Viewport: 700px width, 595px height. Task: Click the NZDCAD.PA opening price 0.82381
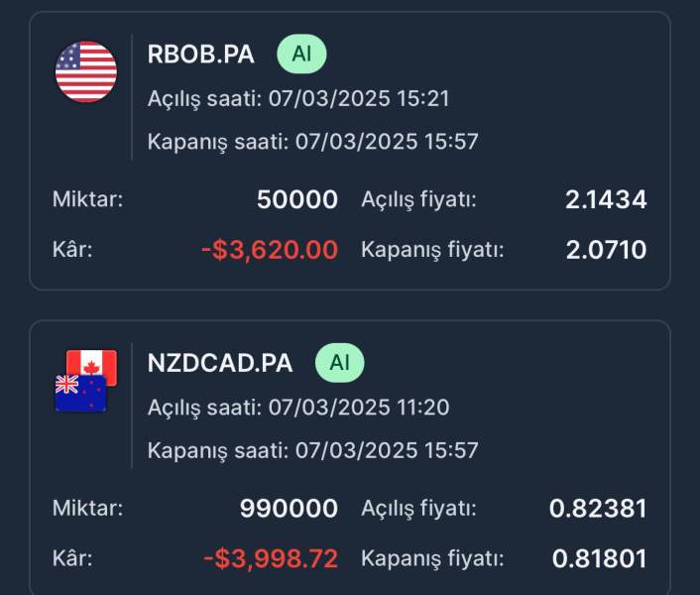[598, 510]
